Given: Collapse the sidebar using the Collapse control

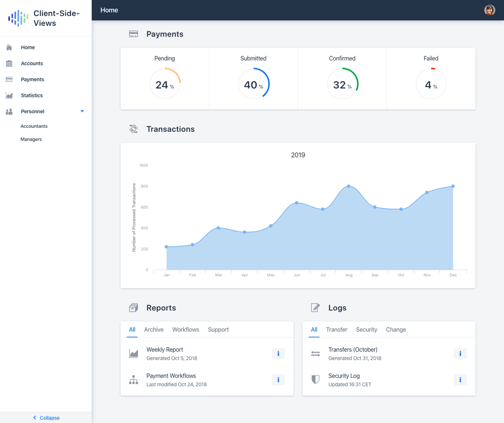Looking at the screenshot, I should pos(46,418).
